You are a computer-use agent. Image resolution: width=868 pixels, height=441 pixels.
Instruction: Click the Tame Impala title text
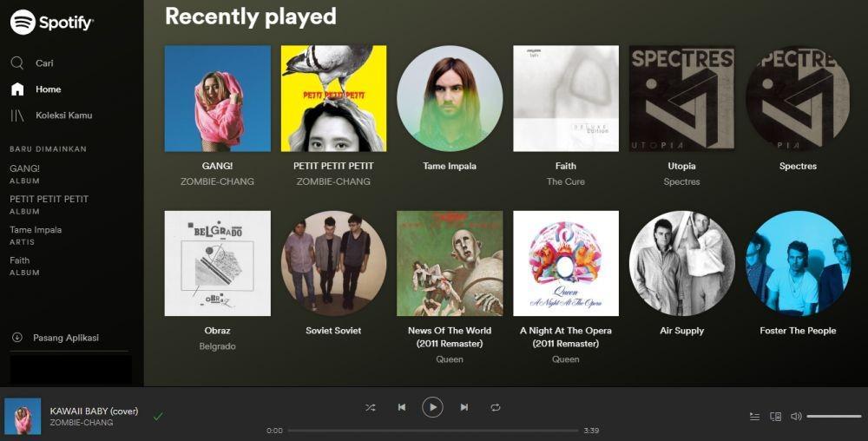(x=450, y=166)
